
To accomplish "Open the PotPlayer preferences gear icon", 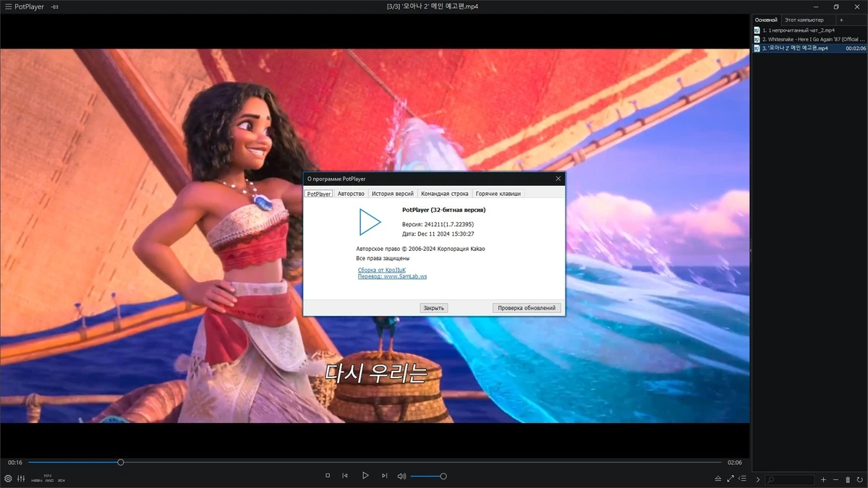I will [8, 479].
